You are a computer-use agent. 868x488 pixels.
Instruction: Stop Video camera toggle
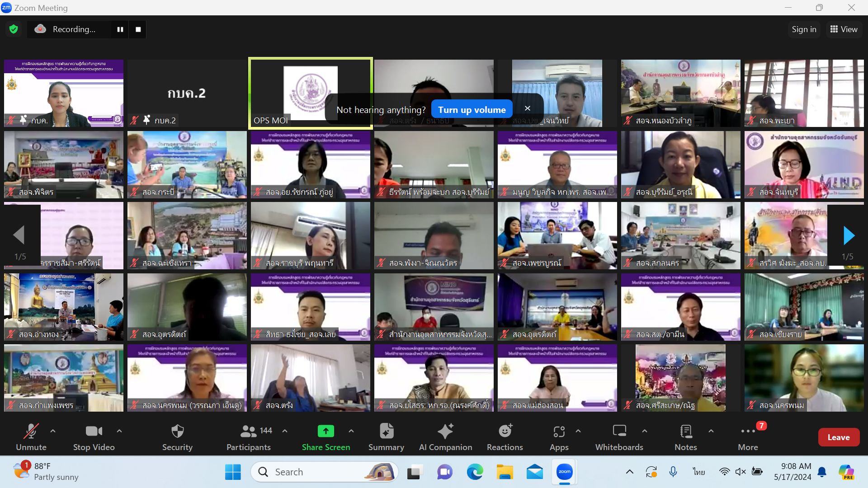(94, 432)
